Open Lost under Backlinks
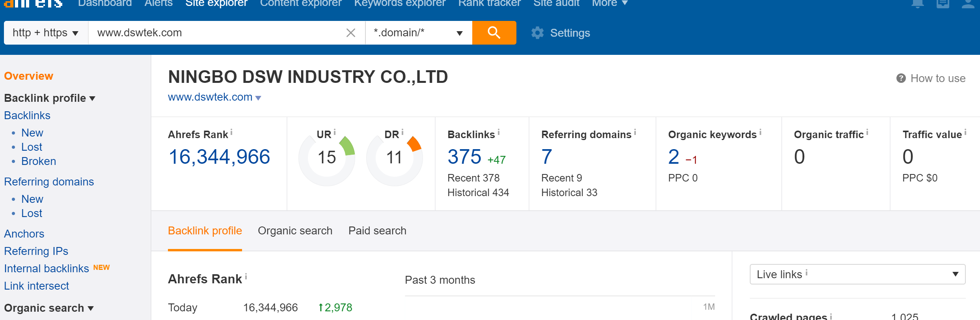Viewport: 980px width, 320px height. tap(32, 147)
